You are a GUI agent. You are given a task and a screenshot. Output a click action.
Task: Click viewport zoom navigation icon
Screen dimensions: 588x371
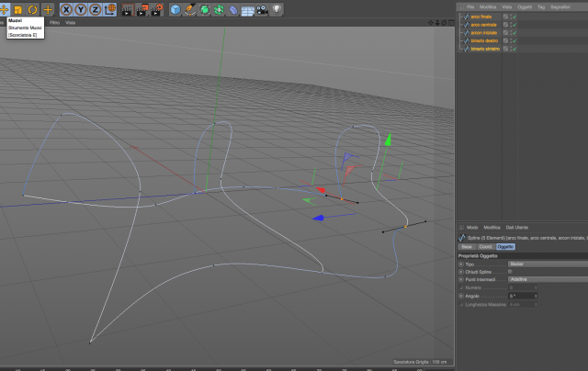coord(437,23)
